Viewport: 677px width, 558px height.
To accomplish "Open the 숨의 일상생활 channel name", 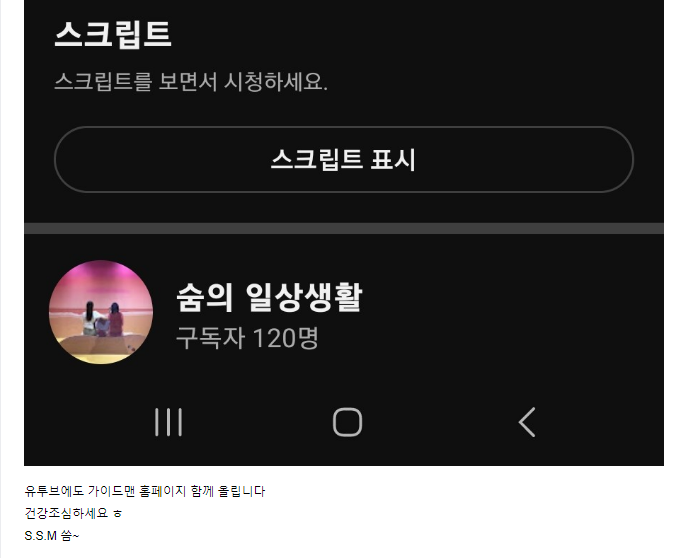I will [x=269, y=297].
